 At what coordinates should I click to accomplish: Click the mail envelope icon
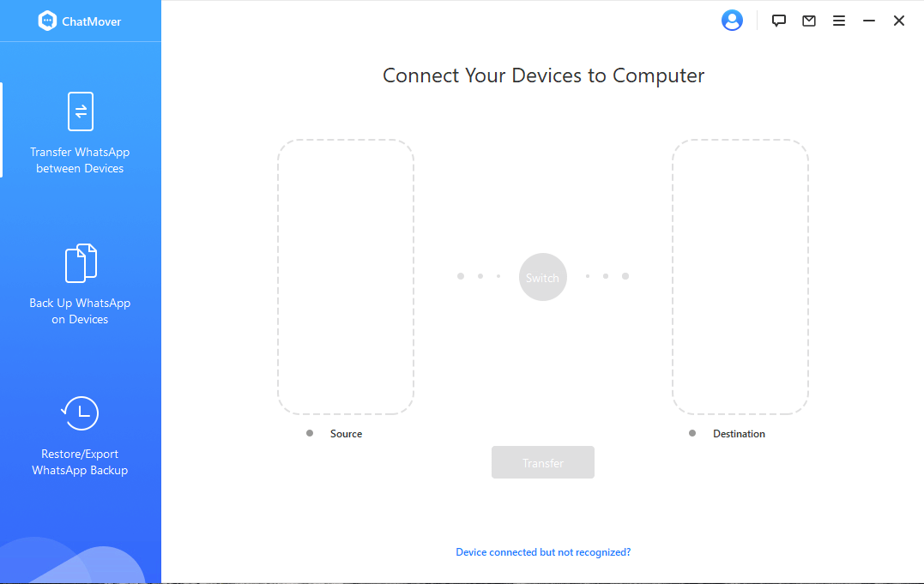click(809, 21)
